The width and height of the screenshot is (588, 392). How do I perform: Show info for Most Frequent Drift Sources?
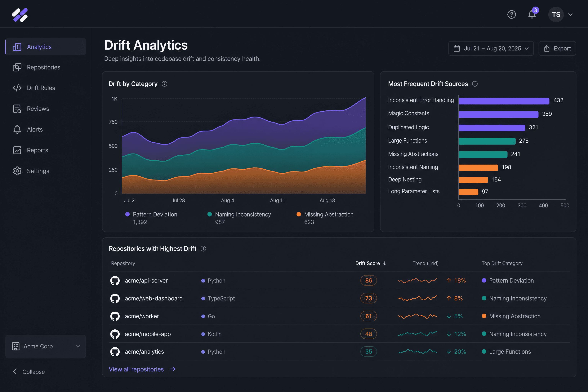[x=475, y=84]
